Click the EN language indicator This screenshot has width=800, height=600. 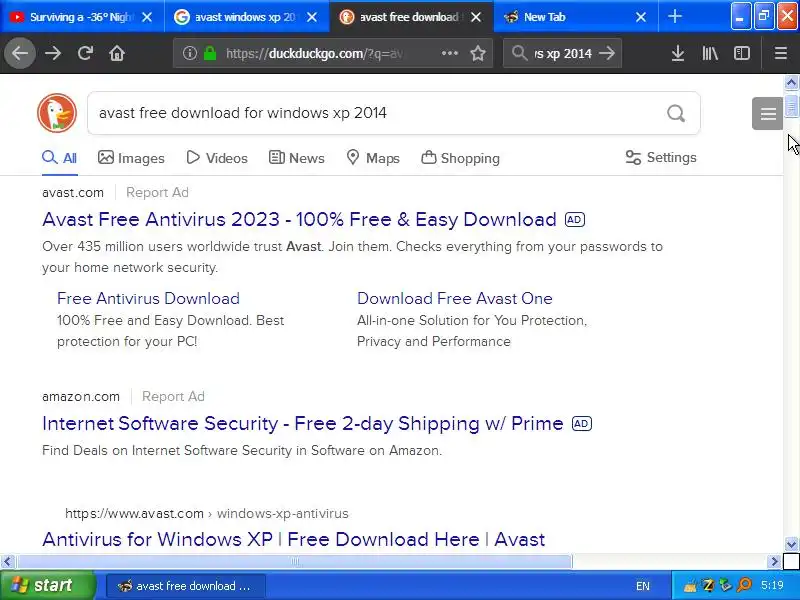pos(643,586)
